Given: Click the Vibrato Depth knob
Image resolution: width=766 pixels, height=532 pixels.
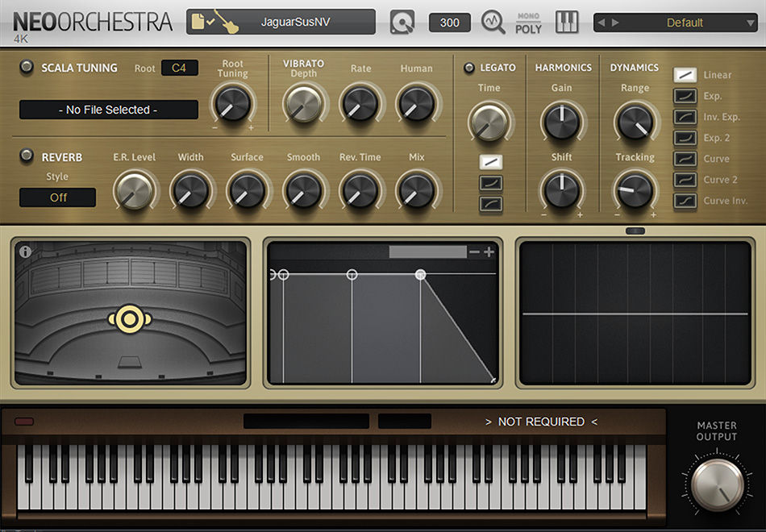Looking at the screenshot, I should 303,103.
